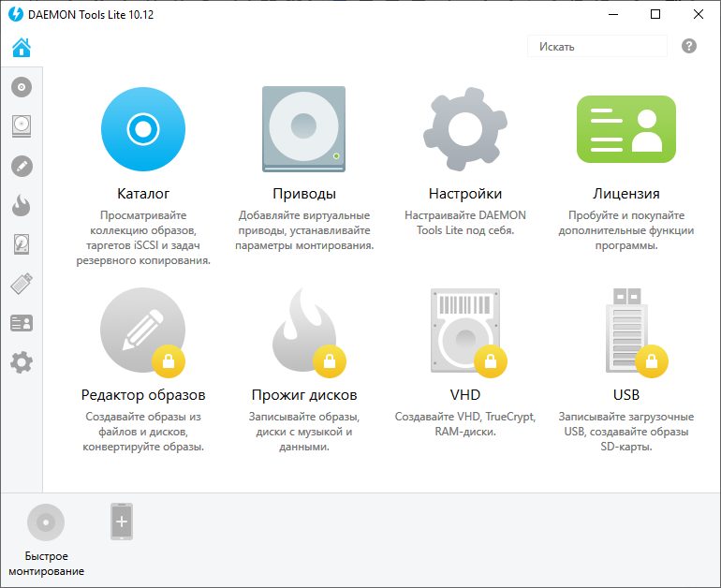Add a mobile device with plus icon
Viewport: 721px width, 588px height.
(x=122, y=522)
